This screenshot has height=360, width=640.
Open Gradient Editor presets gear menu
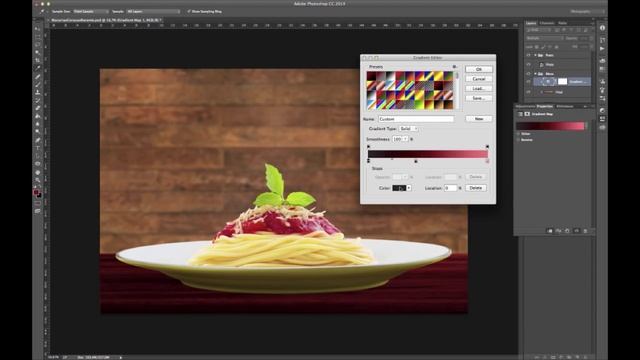454,67
